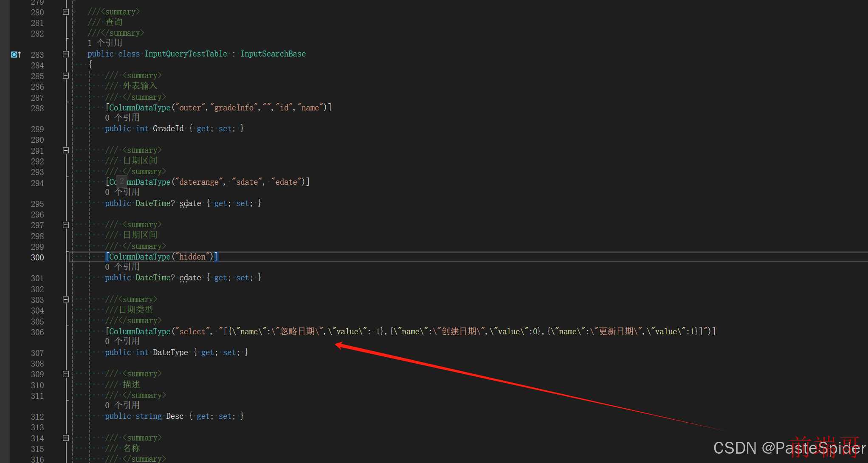Click the '查询' comment on line 281
Image resolution: width=868 pixels, height=463 pixels.
click(114, 22)
